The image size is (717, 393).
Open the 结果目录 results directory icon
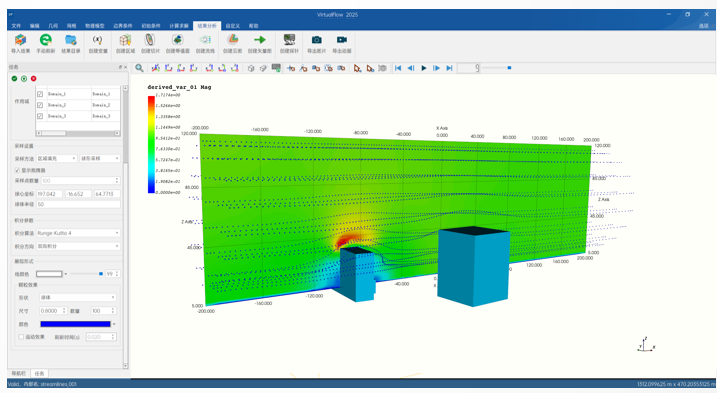70,40
